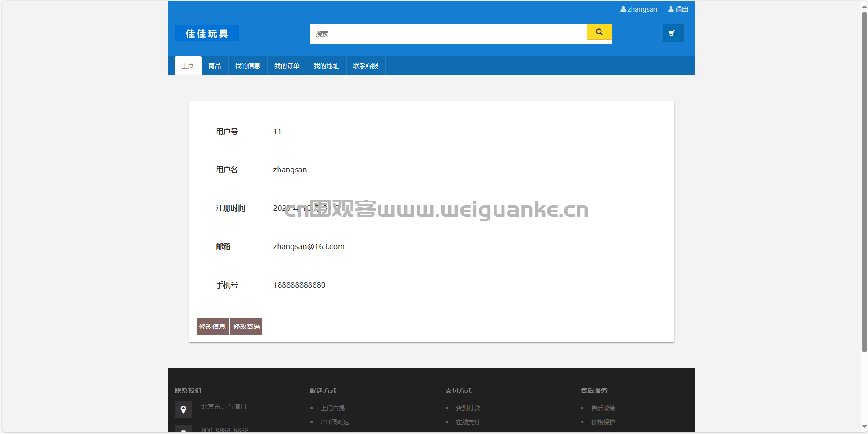Open the 货到付款 footer link
This screenshot has height=434, width=868.
(x=468, y=408)
